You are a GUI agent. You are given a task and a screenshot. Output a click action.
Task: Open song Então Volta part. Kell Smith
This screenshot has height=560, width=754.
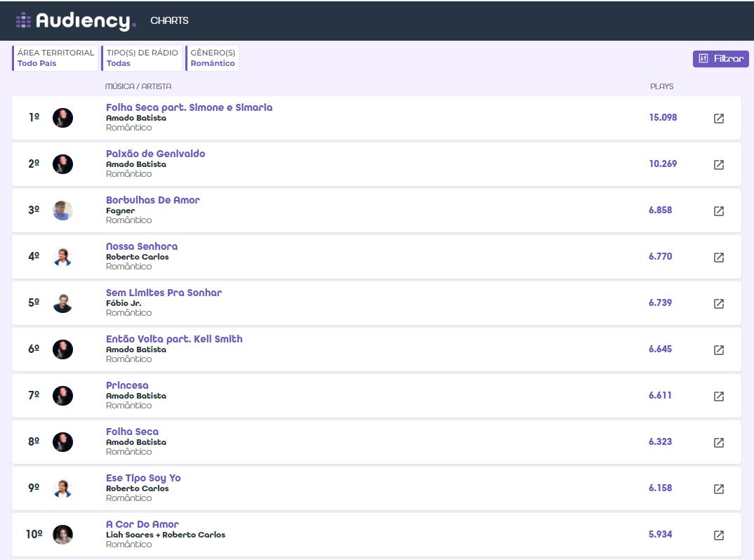174,339
